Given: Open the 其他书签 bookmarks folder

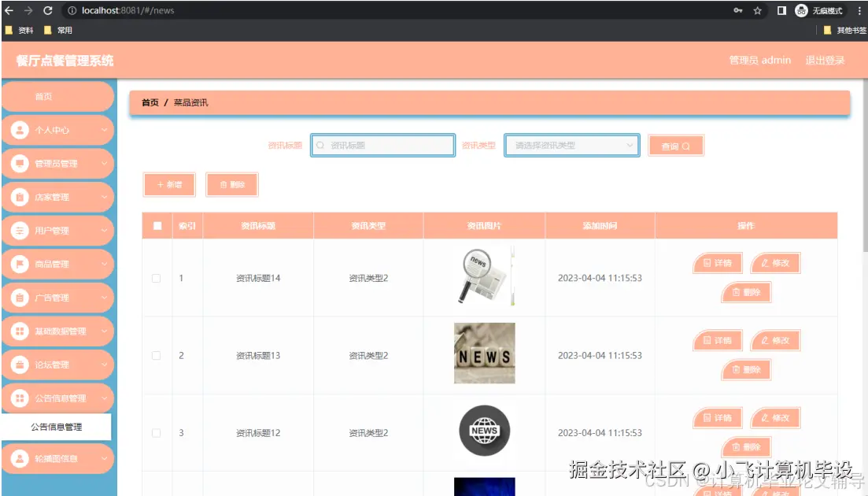Looking at the screenshot, I should [844, 31].
